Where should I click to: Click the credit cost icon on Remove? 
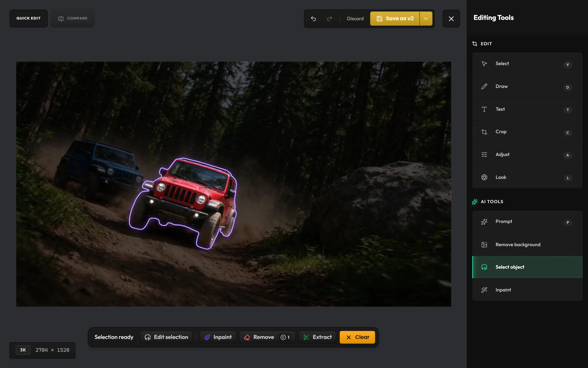point(283,337)
